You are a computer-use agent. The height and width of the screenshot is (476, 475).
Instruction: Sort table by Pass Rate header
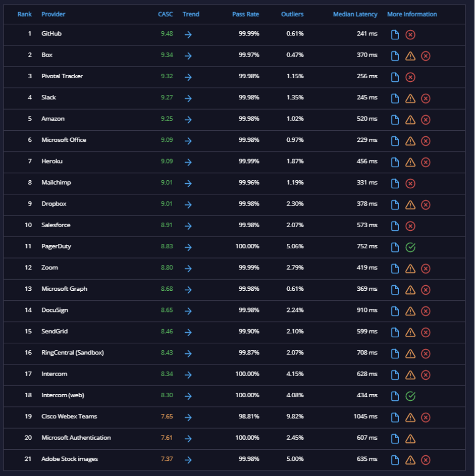[245, 14]
